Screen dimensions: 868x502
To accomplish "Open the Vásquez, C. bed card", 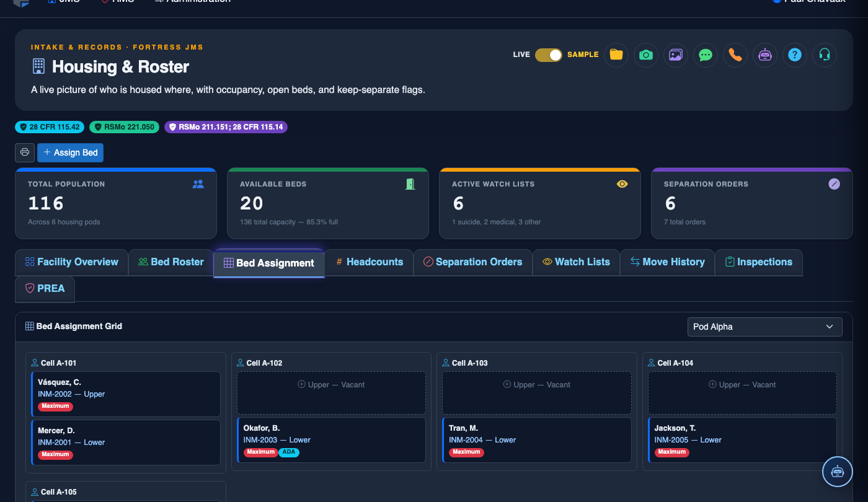I will (126, 394).
